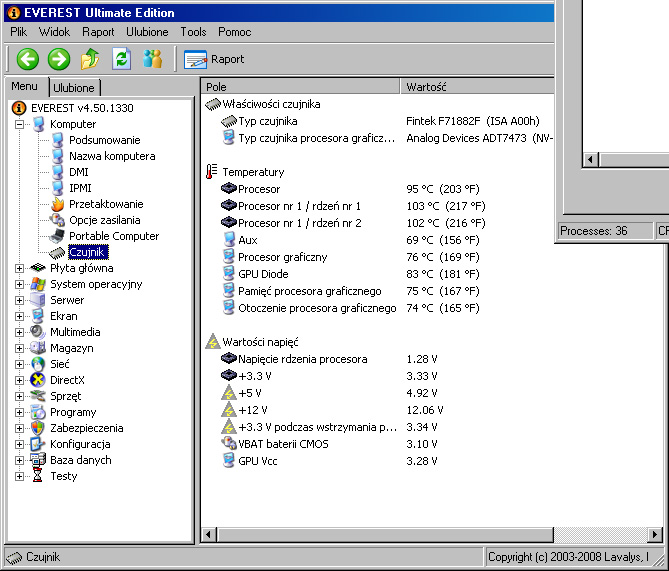This screenshot has height=571, width=669.
Task: Open the Tools menu
Action: 193,32
